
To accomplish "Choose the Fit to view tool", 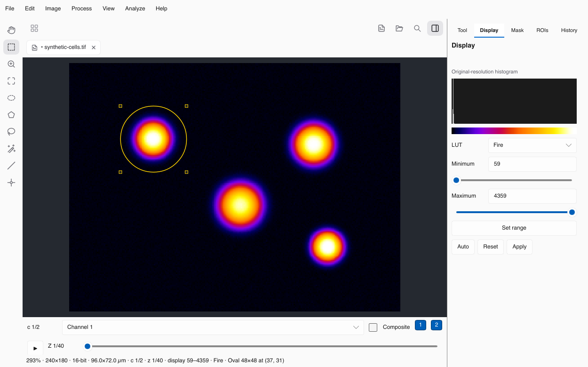I will pyautogui.click(x=11, y=81).
